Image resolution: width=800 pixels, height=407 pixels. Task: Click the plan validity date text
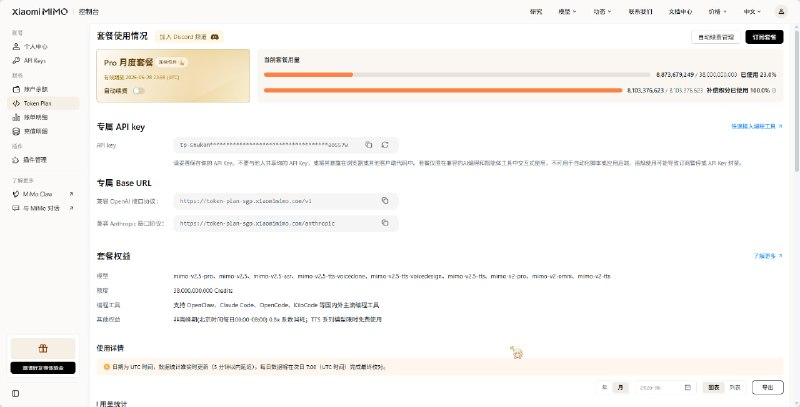141,78
